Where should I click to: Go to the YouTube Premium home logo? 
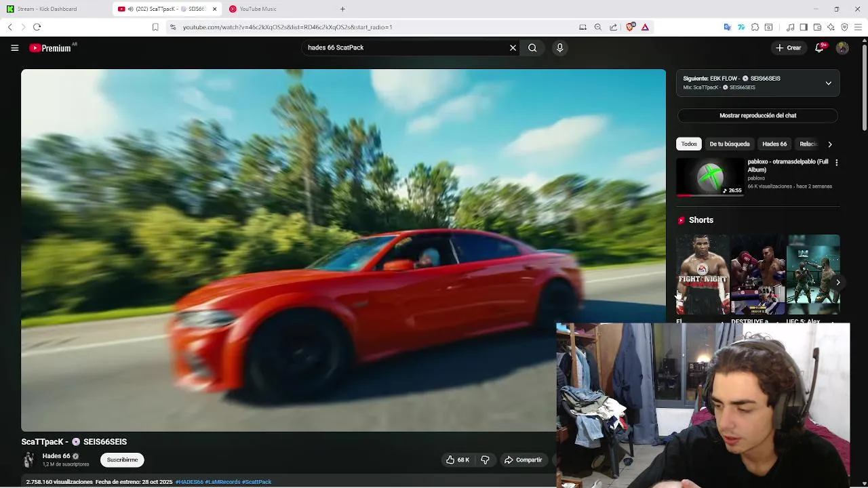[x=50, y=48]
